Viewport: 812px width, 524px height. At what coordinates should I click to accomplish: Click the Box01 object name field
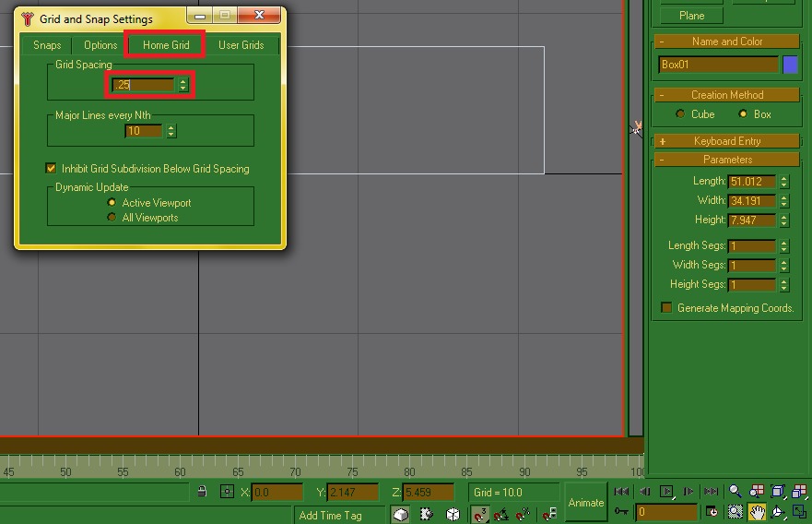click(718, 65)
